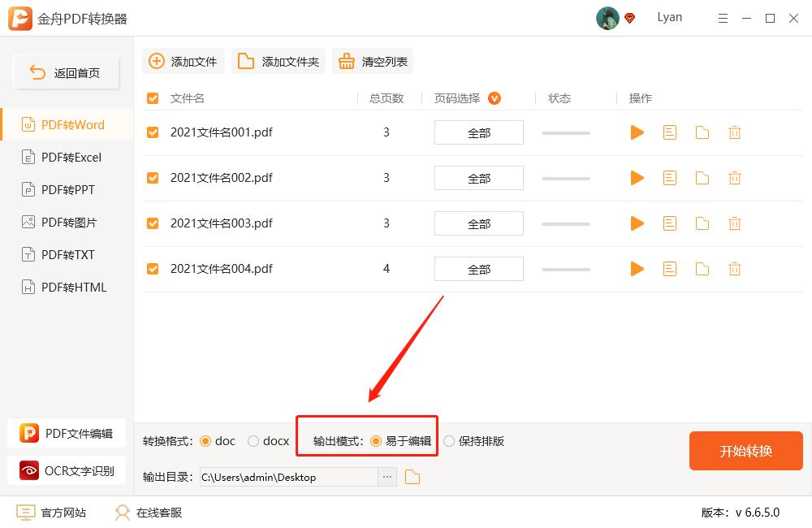Delete 2021文件名002.pdf using trash icon
This screenshot has height=528, width=812.
pos(734,177)
